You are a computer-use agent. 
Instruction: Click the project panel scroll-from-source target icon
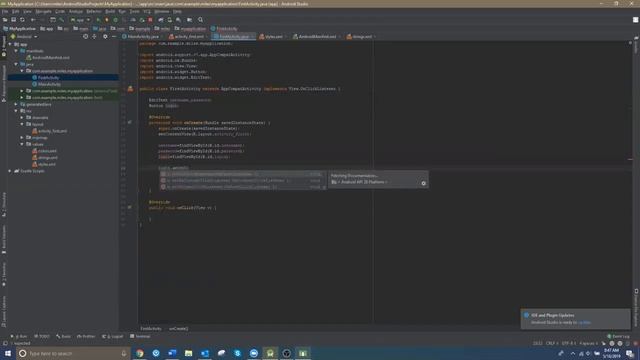tap(85, 36)
